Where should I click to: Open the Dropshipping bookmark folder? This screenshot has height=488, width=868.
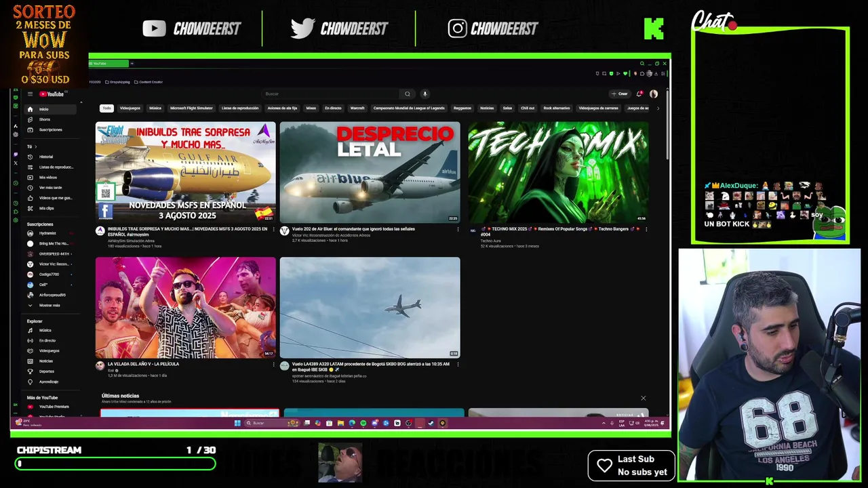[117, 82]
